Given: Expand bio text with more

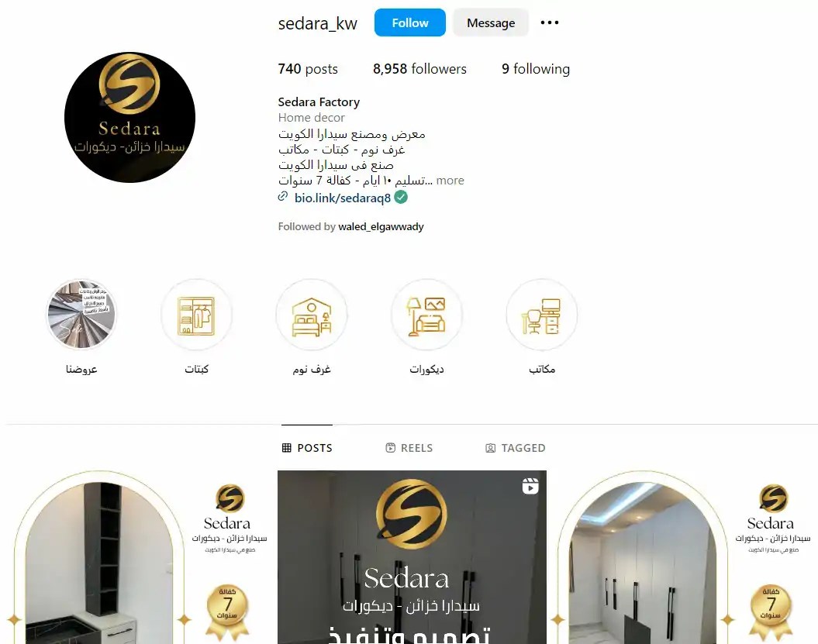Looking at the screenshot, I should click(x=450, y=181).
